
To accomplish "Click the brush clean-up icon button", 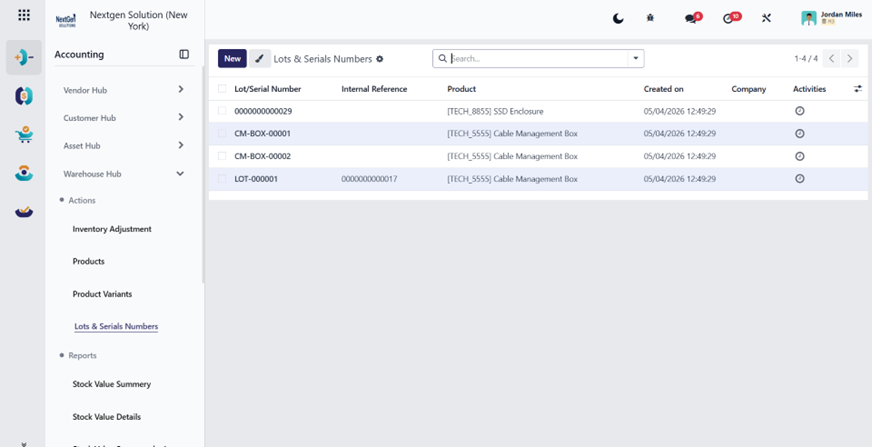I will coord(260,58).
